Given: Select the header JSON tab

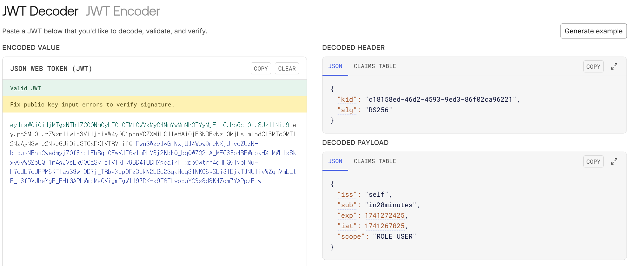Looking at the screenshot, I should pos(335,66).
